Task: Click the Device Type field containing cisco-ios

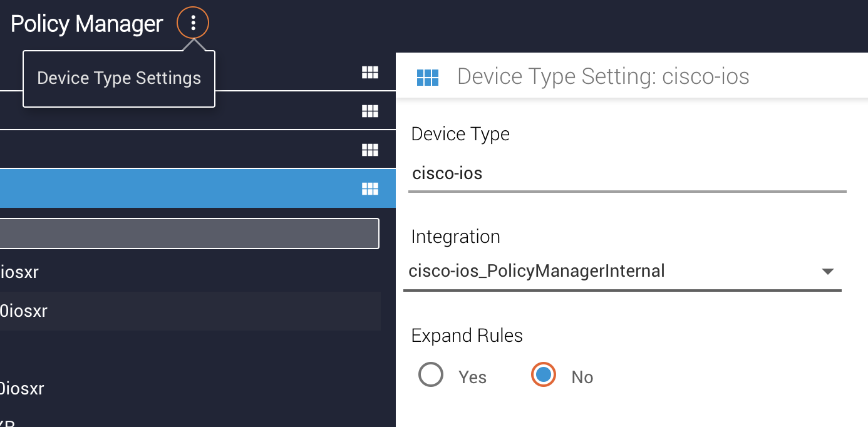Action: coord(628,174)
